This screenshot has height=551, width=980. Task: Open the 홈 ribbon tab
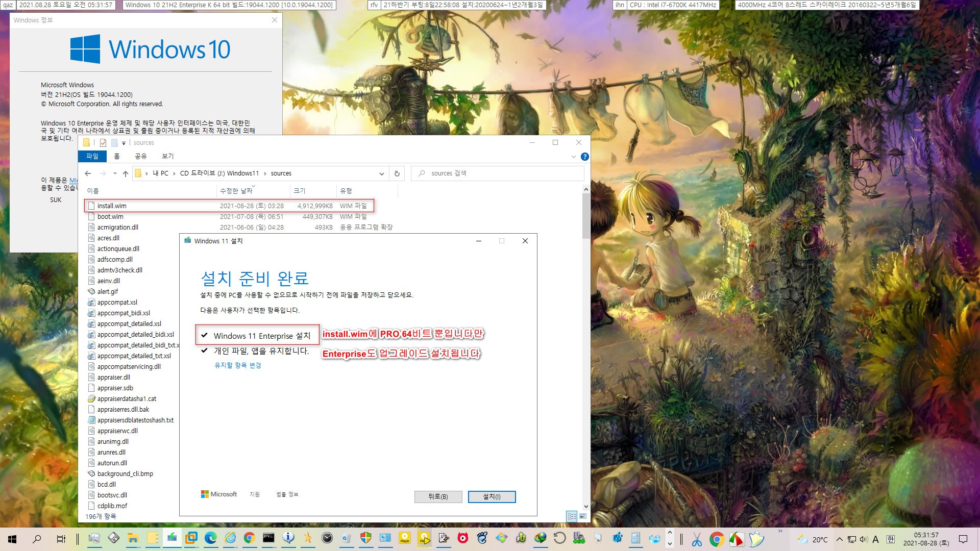click(x=117, y=156)
